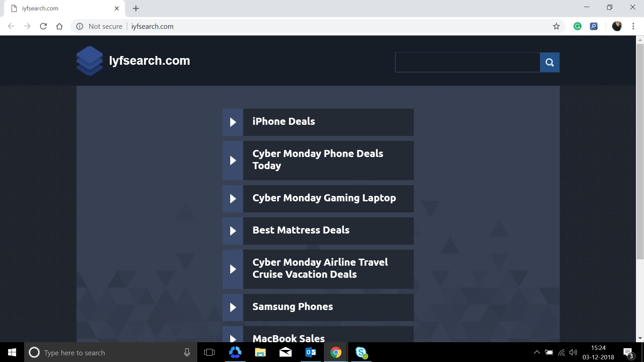The height and width of the screenshot is (362, 644).
Task: Activate the microphone in the Windows search bar
Action: coord(187,352)
